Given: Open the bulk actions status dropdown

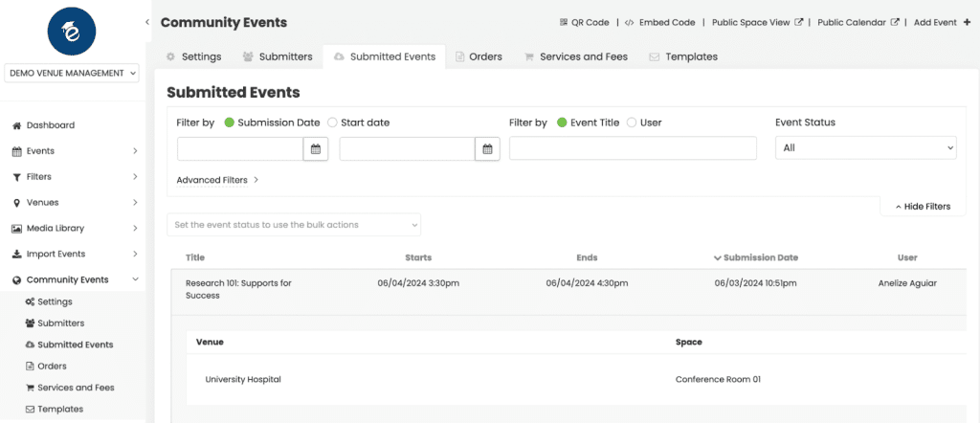Looking at the screenshot, I should pyautogui.click(x=294, y=225).
